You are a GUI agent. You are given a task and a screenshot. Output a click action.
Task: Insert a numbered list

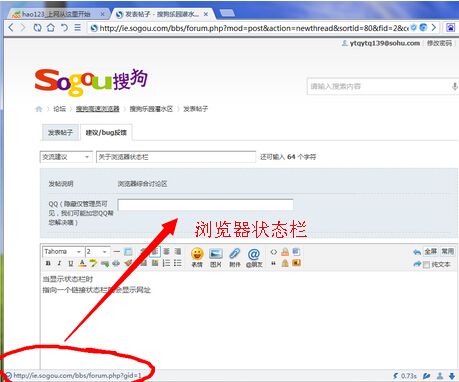coord(166,263)
